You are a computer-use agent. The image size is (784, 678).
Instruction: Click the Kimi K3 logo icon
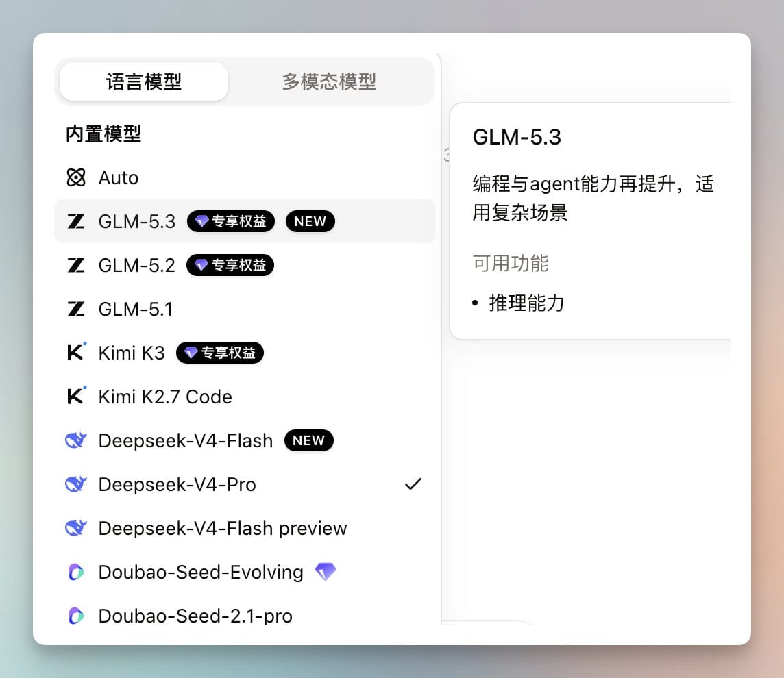tap(77, 352)
